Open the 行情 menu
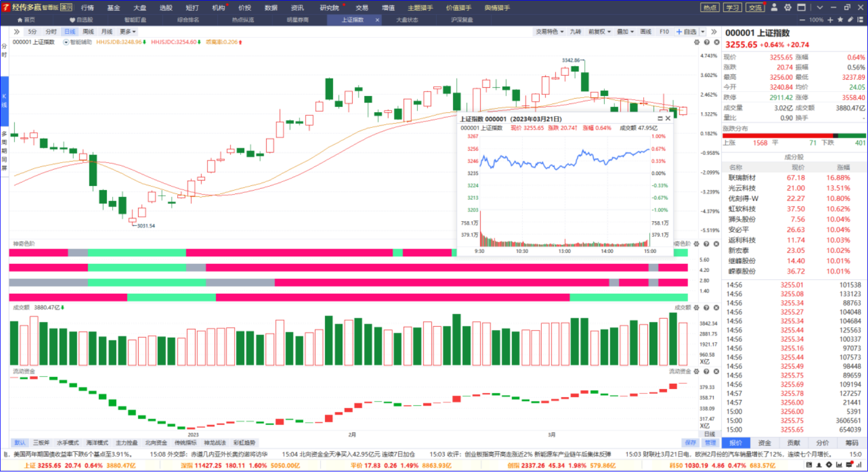 87,8
